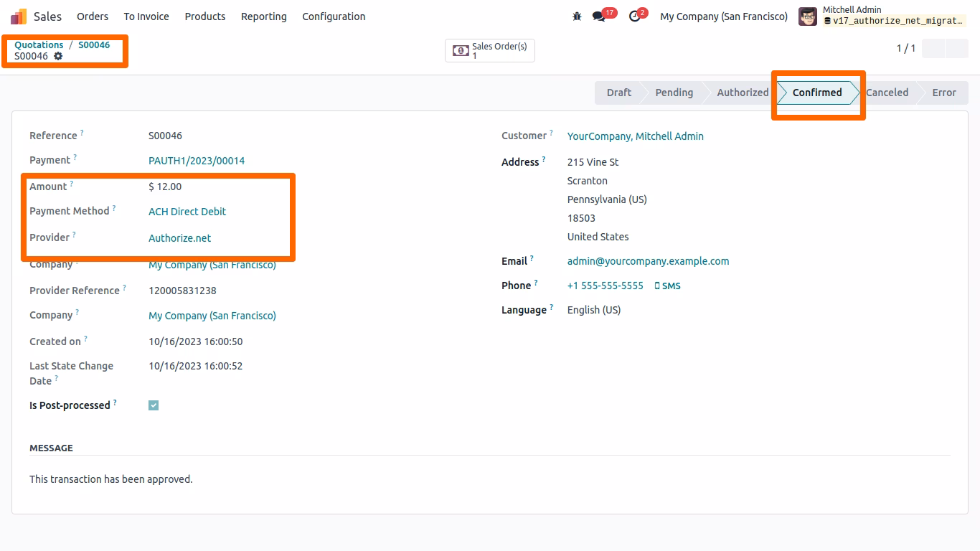
Task: Click language value English (US)
Action: [x=594, y=310]
